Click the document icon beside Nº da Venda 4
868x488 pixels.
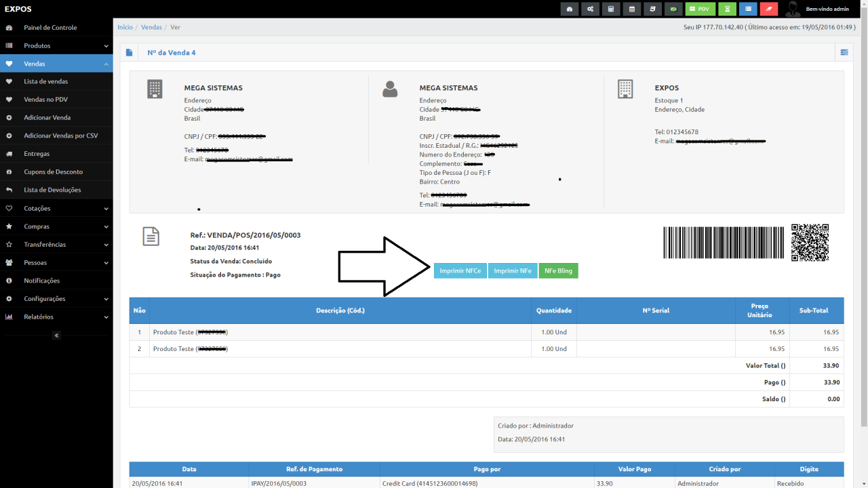128,52
